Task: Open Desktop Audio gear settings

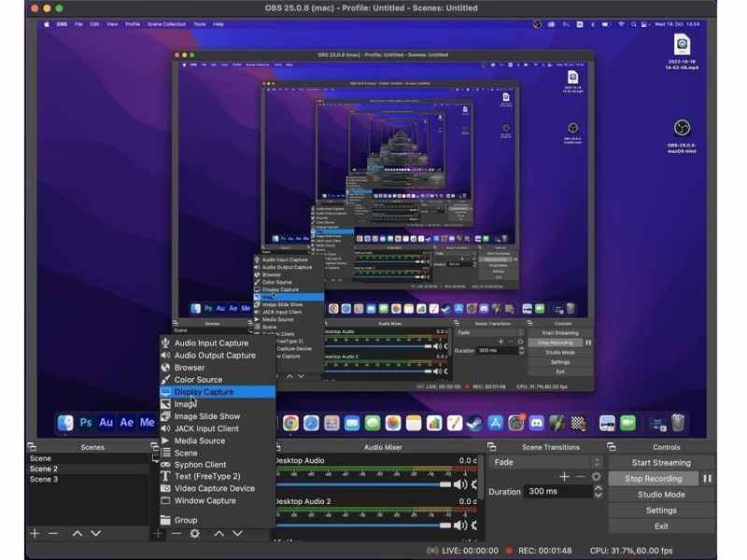Action: tap(474, 484)
